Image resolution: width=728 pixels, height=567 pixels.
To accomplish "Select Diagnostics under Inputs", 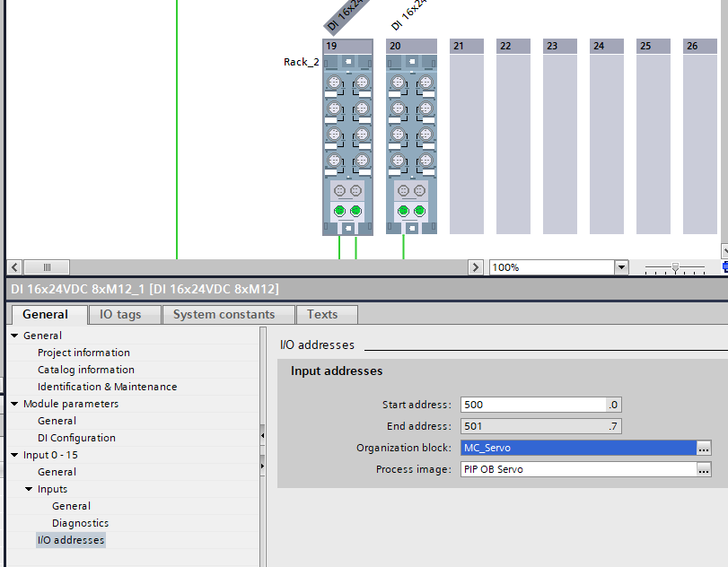I will pyautogui.click(x=80, y=523).
